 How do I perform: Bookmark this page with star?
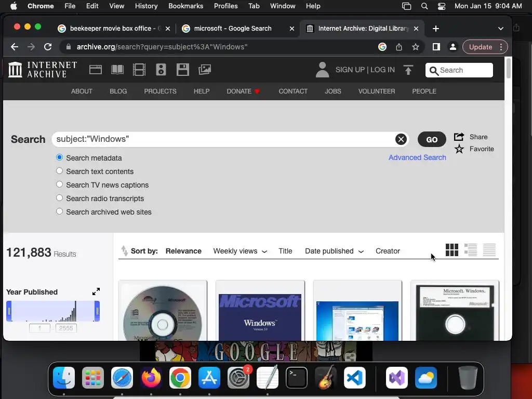click(x=416, y=47)
